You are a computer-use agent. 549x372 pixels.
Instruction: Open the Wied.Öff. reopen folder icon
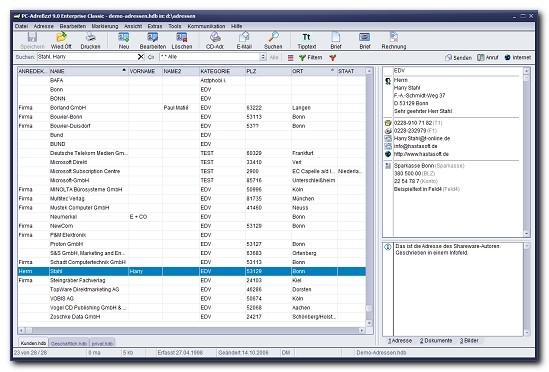click(x=61, y=37)
